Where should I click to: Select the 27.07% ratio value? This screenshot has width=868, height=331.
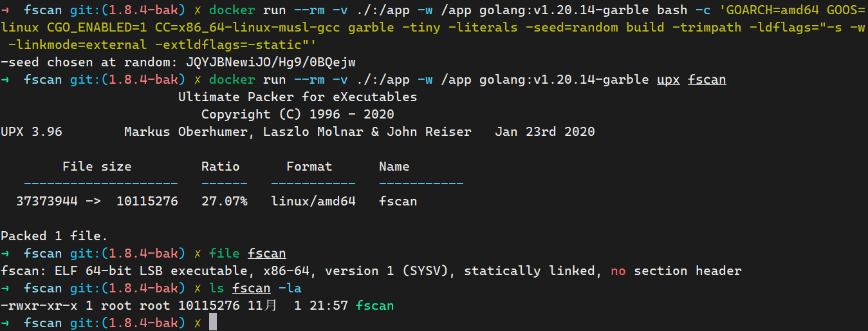pos(224,202)
